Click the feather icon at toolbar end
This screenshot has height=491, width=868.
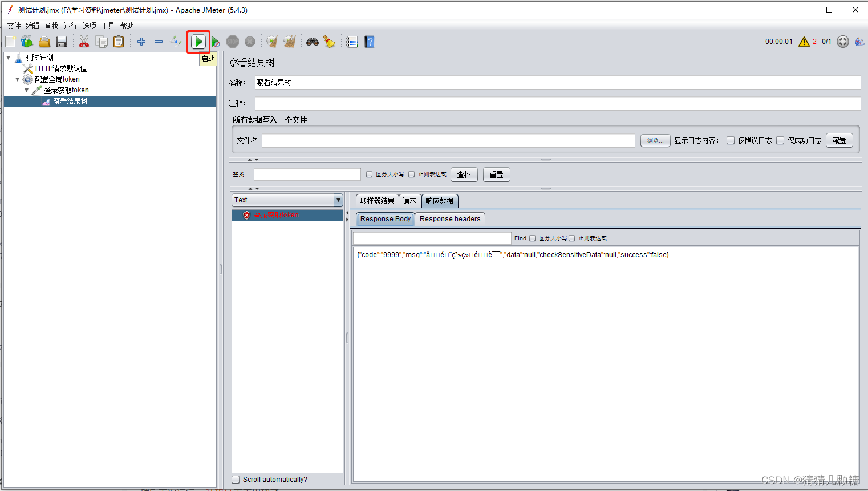(859, 42)
